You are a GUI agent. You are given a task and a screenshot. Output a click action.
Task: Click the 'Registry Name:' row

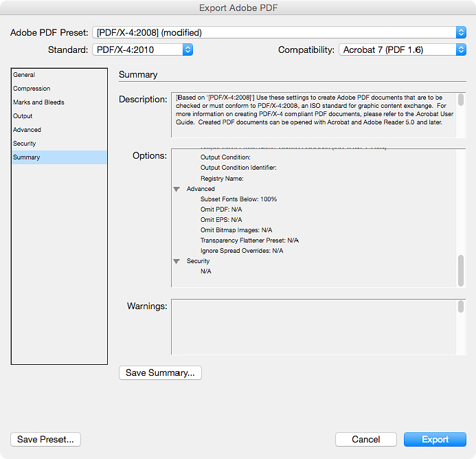pyautogui.click(x=222, y=179)
